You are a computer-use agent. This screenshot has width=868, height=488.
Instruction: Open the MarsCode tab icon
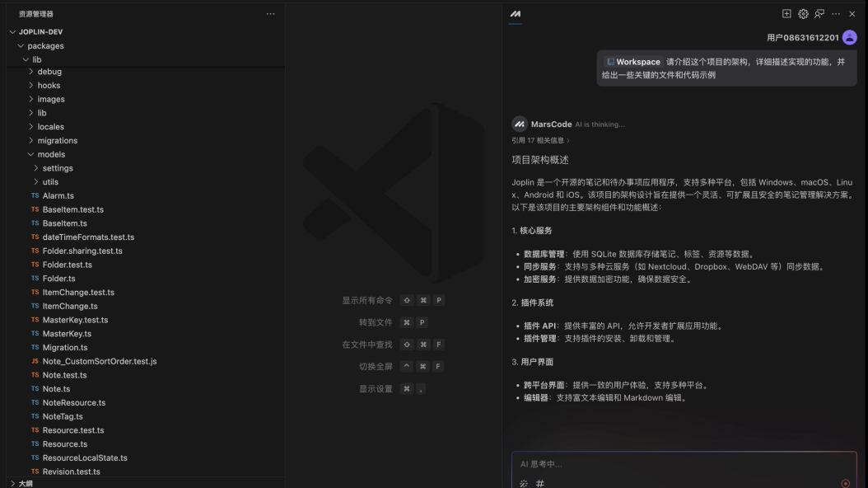point(516,14)
